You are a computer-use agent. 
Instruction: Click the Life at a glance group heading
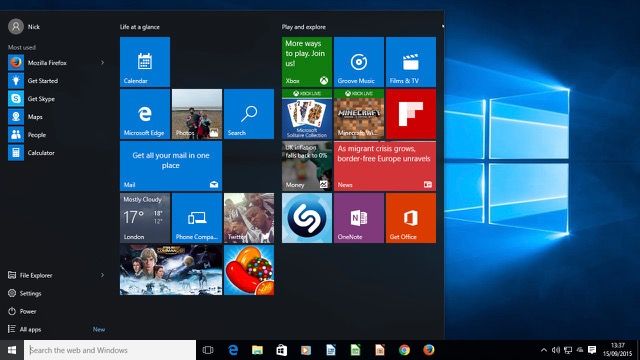click(x=140, y=27)
